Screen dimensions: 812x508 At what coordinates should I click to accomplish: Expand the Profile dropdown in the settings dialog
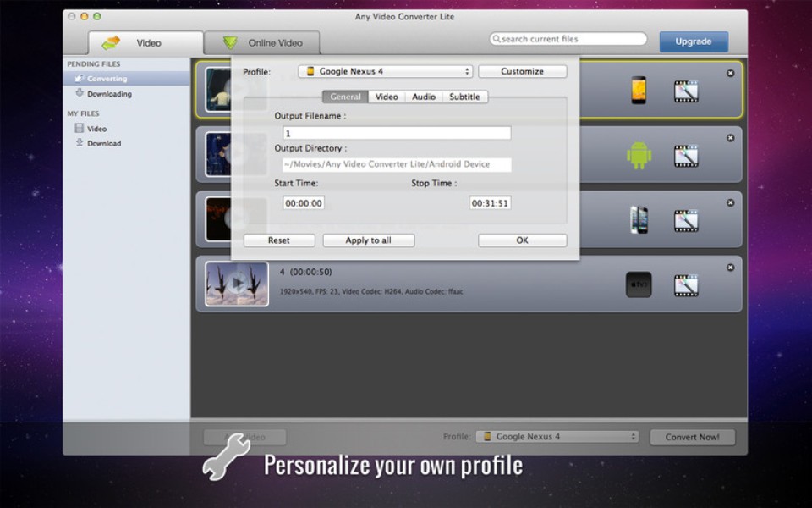point(386,71)
